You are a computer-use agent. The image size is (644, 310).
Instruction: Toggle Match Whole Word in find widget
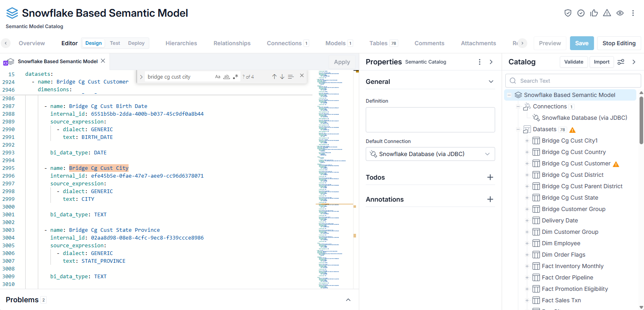(227, 77)
